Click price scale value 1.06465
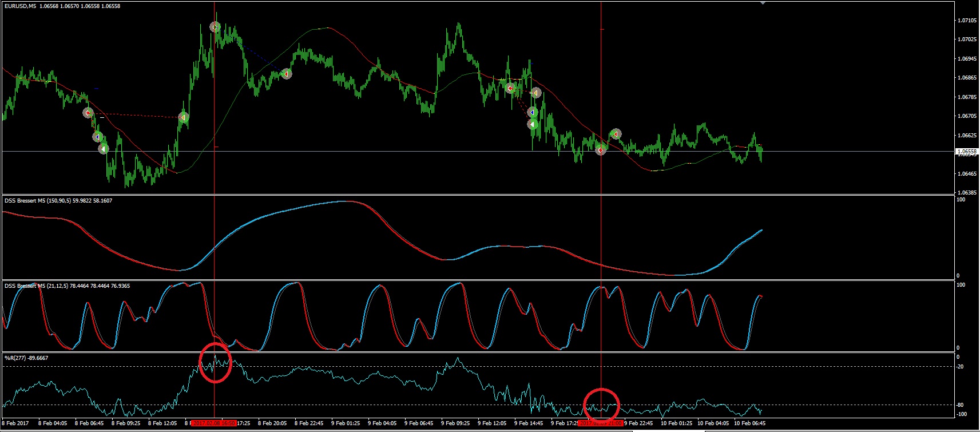Image resolution: width=980 pixels, height=432 pixels. 967,174
